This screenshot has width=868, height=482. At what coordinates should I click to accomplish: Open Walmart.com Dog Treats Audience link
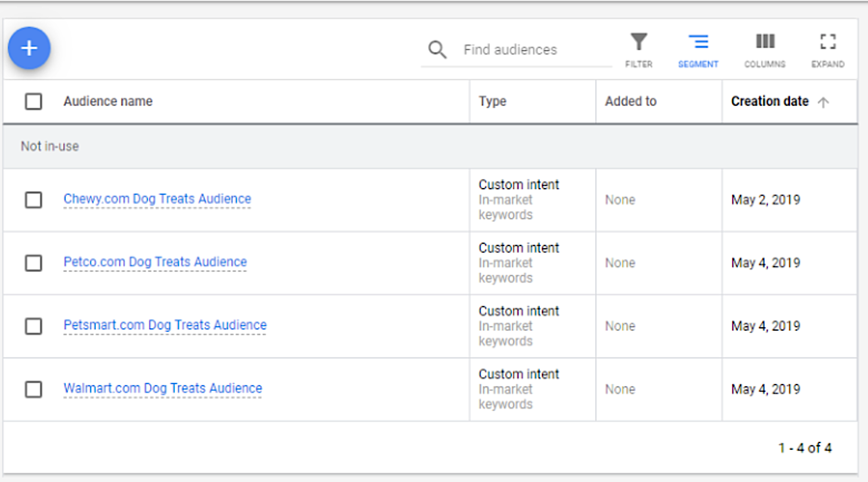[162, 388]
